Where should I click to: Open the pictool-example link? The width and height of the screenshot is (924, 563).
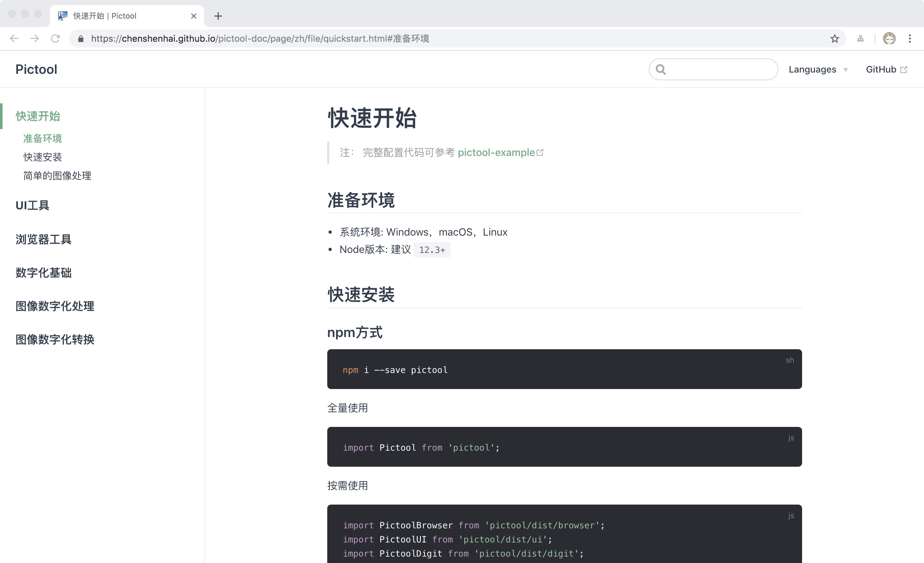coord(496,153)
